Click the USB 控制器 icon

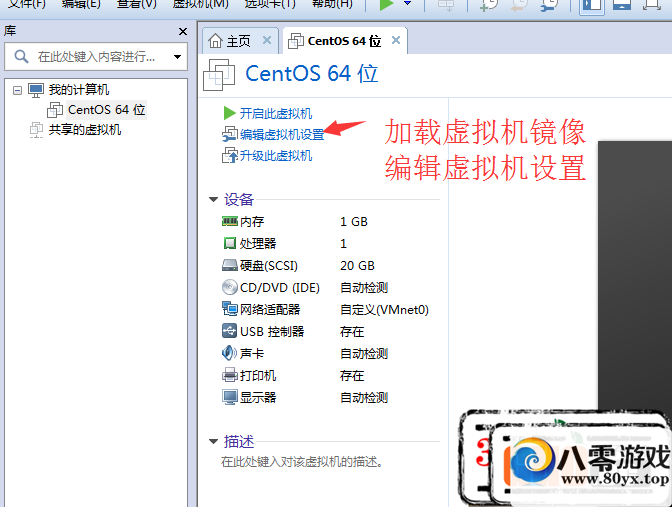pyautogui.click(x=230, y=331)
